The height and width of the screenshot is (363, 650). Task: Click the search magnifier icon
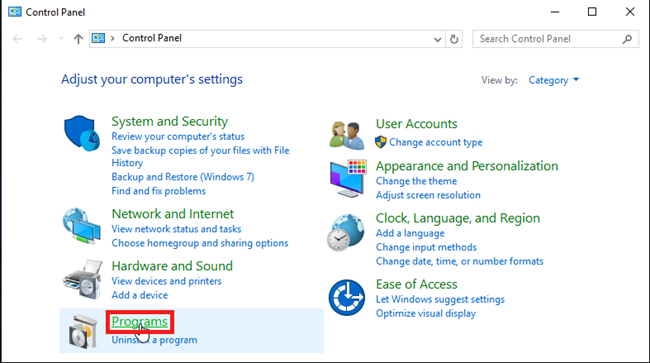(627, 39)
